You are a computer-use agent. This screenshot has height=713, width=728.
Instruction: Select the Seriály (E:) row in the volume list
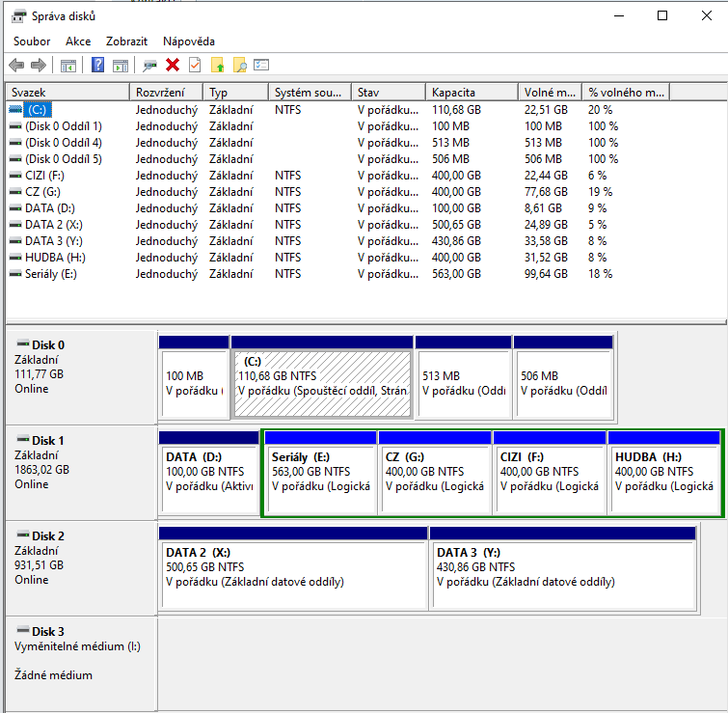click(44, 274)
